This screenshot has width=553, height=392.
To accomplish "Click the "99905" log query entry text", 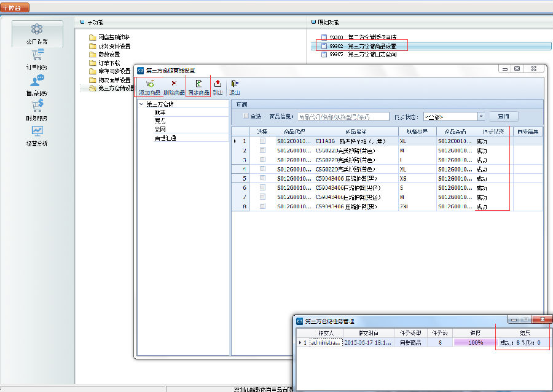I will pyautogui.click(x=363, y=55).
